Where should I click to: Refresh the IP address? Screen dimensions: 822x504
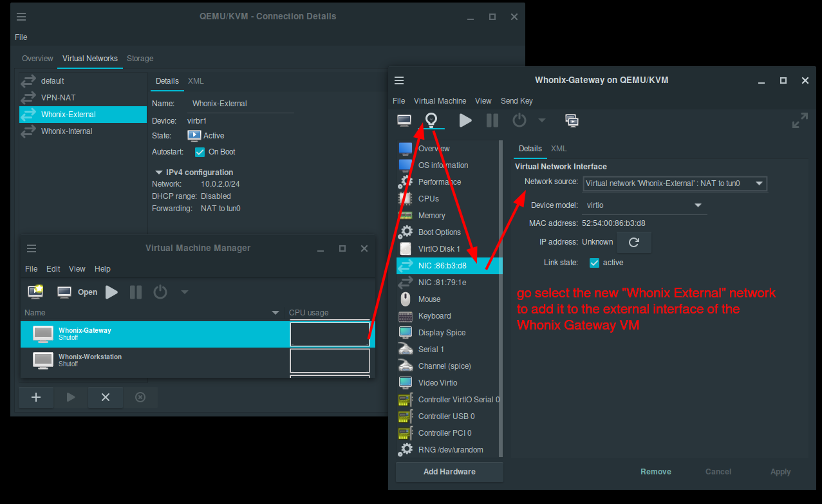click(634, 242)
